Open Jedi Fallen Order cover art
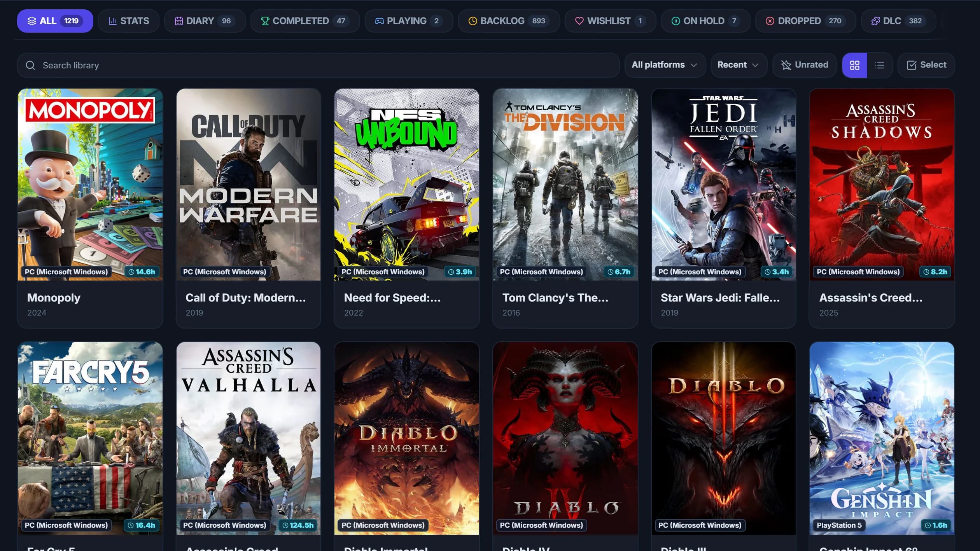The image size is (980, 551). tap(724, 184)
